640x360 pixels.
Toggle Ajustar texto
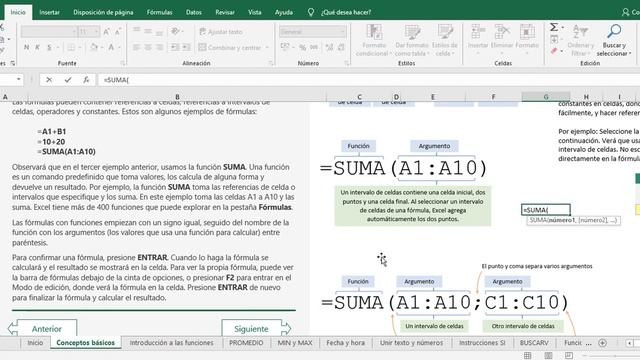[x=221, y=31]
